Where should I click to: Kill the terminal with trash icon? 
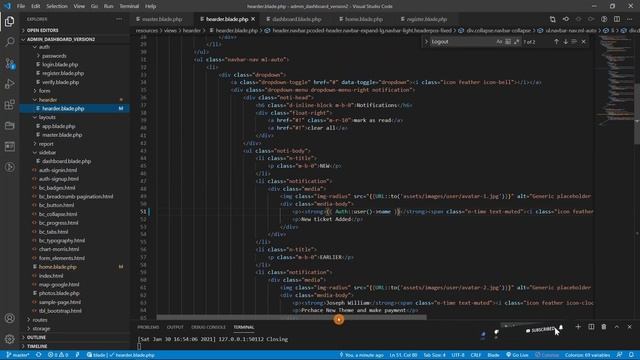click(604, 327)
